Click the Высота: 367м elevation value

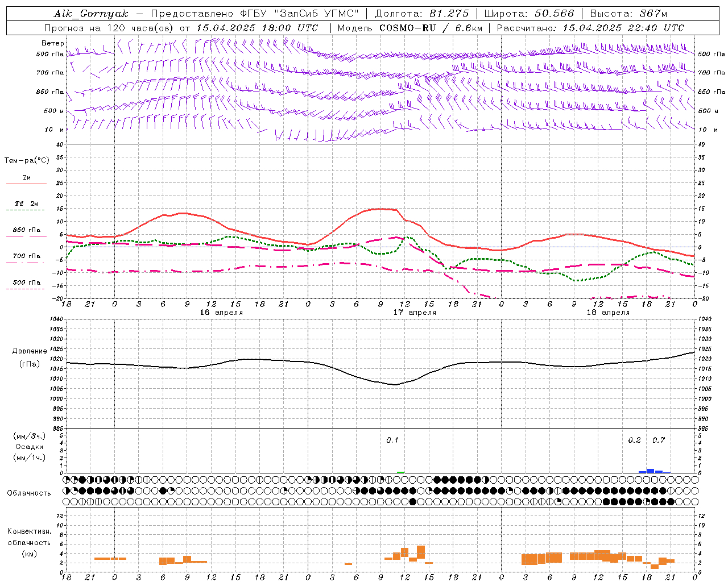629,14
